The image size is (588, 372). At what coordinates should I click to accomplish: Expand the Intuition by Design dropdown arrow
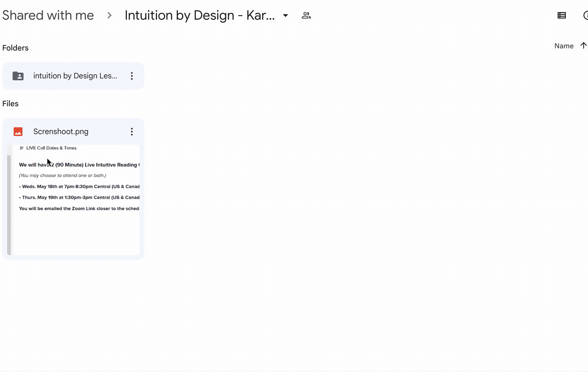click(286, 15)
